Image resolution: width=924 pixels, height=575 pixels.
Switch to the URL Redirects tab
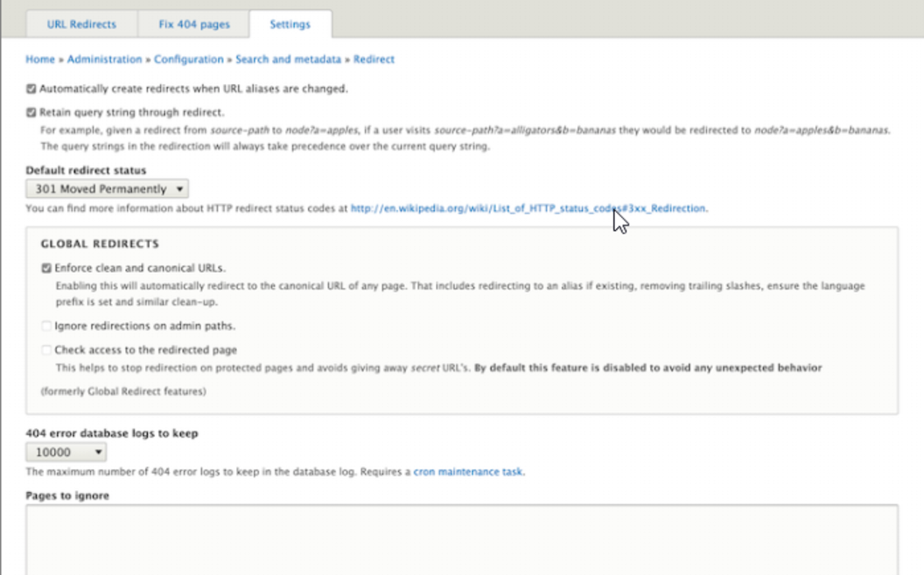pyautogui.click(x=80, y=25)
